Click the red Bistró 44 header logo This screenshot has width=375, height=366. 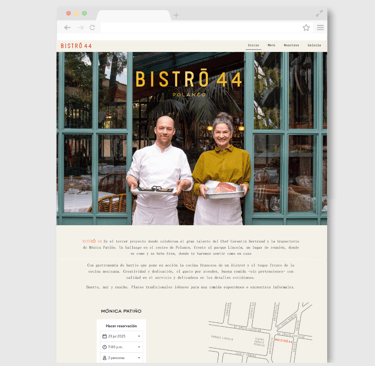(76, 46)
